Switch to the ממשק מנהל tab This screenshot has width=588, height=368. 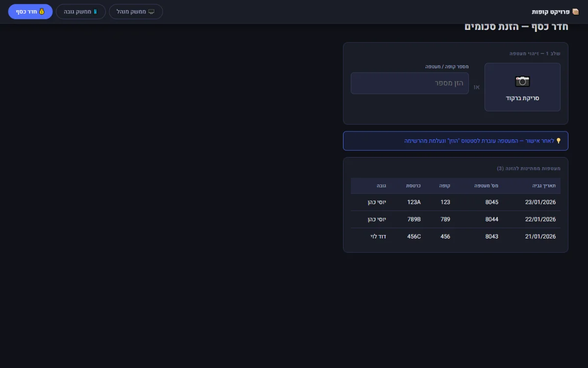click(x=136, y=11)
